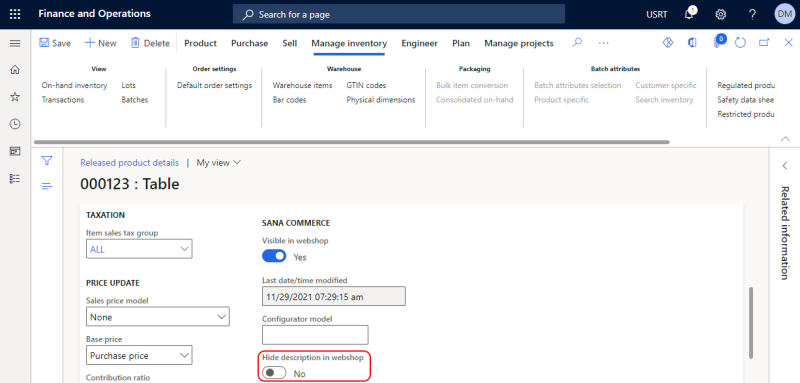Open the more options ellipsis
The image size is (800, 383).
point(604,43)
